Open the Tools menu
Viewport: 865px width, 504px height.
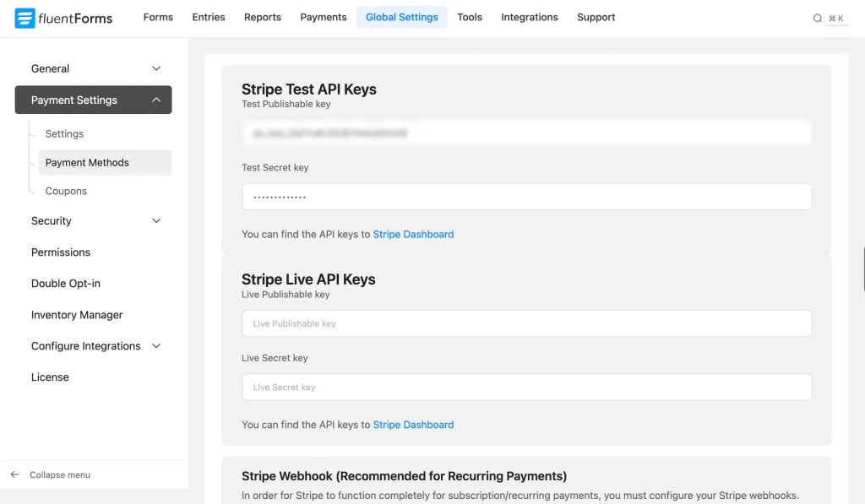point(470,17)
